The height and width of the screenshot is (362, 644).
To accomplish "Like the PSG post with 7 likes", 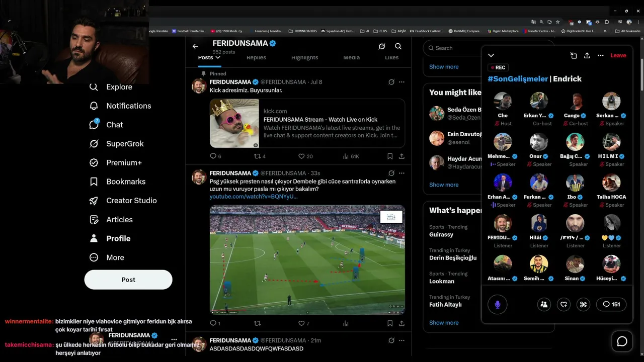I will click(304, 323).
